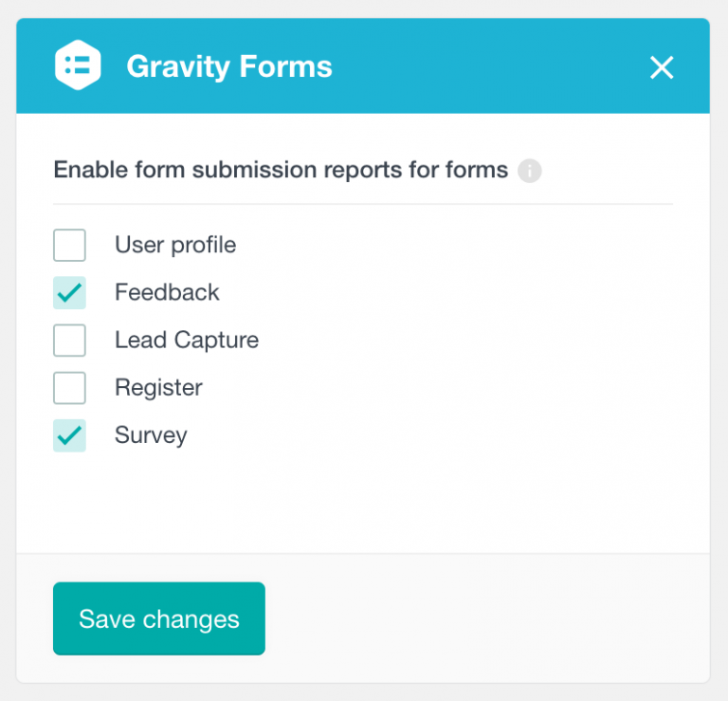Disable the Survey checkbox
Image resolution: width=728 pixels, height=701 pixels.
coord(70,435)
